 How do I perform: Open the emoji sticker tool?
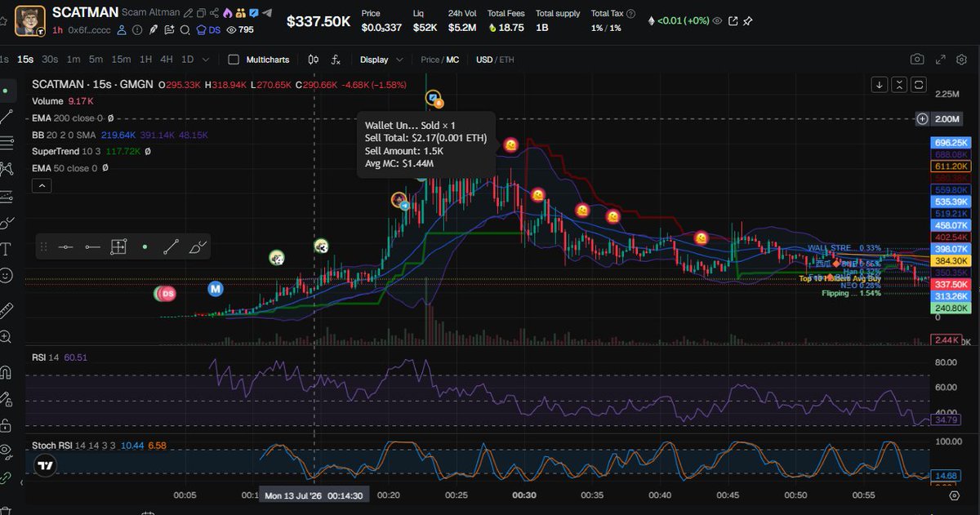7,275
